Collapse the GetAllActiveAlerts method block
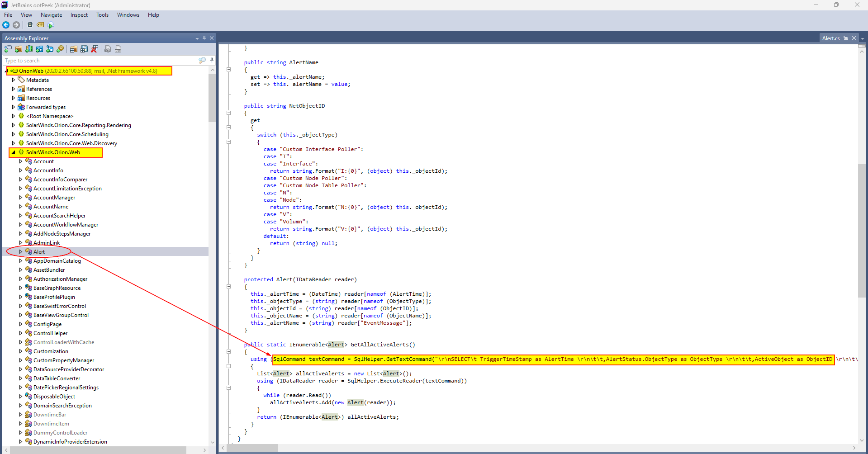This screenshot has height=454, width=868. point(228,352)
